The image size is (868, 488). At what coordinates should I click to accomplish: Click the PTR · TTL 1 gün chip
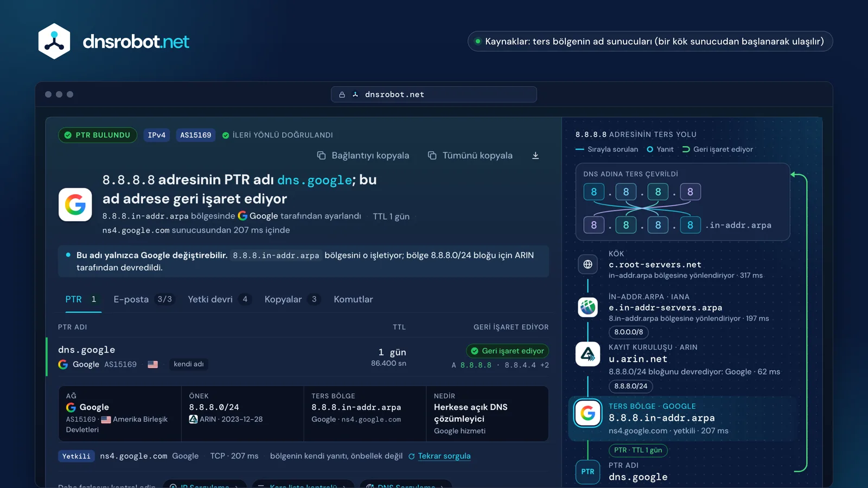pyautogui.click(x=638, y=450)
